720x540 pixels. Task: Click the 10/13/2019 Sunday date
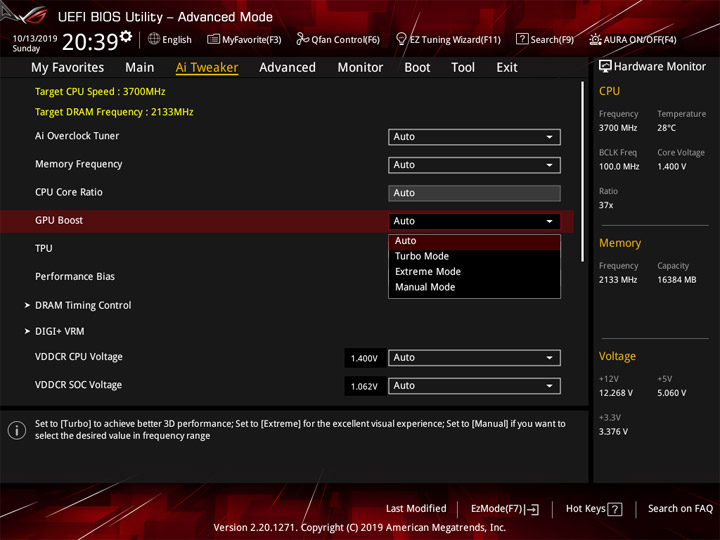click(34, 43)
